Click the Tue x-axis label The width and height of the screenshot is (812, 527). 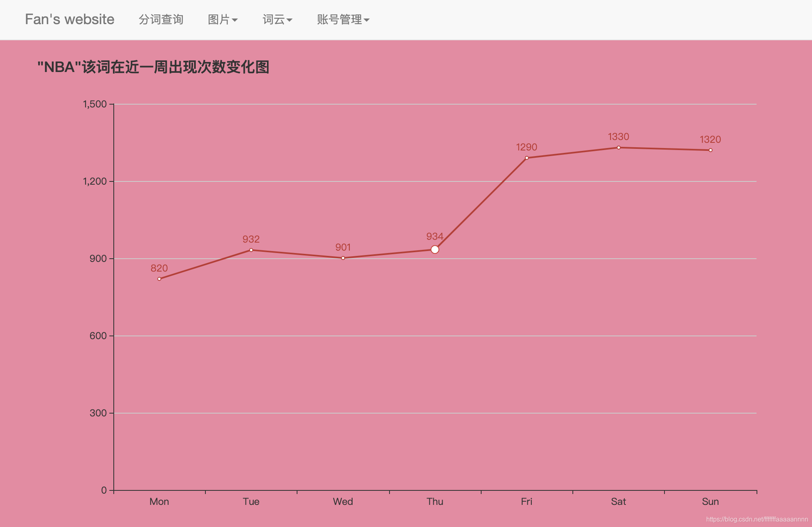pos(251,502)
